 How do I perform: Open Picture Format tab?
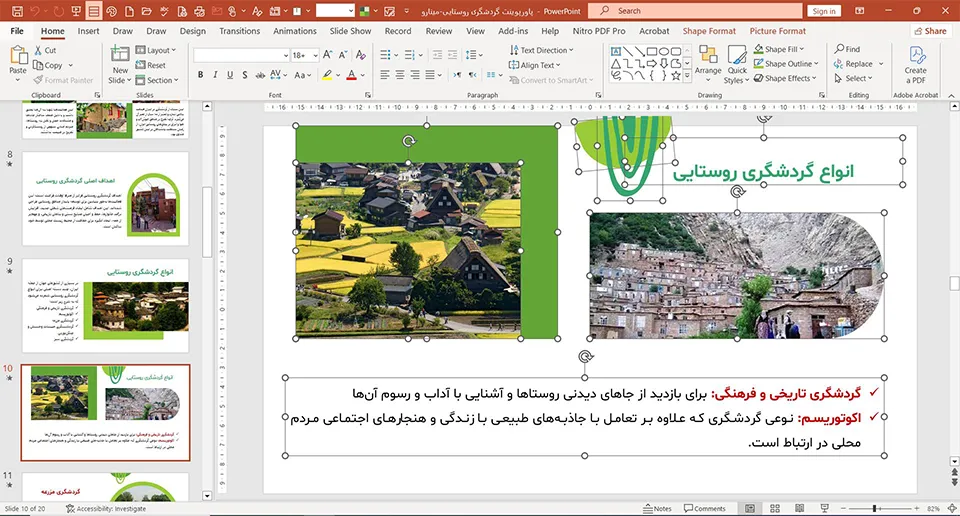778,31
